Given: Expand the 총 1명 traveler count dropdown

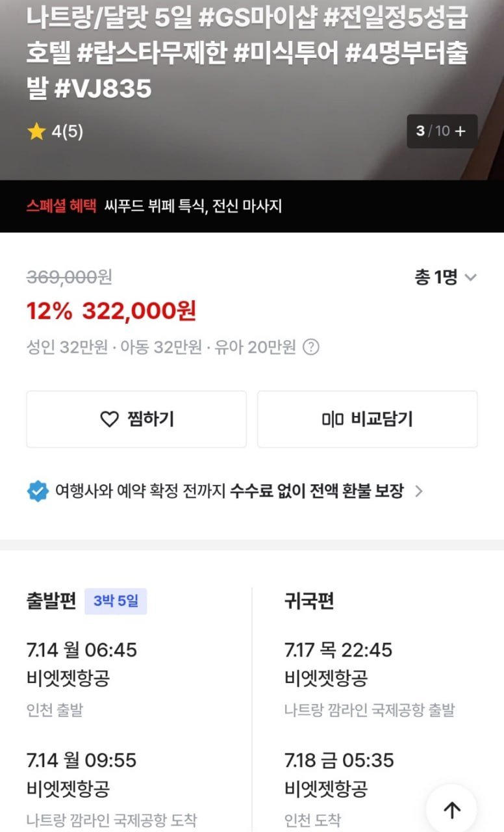Looking at the screenshot, I should [x=446, y=278].
